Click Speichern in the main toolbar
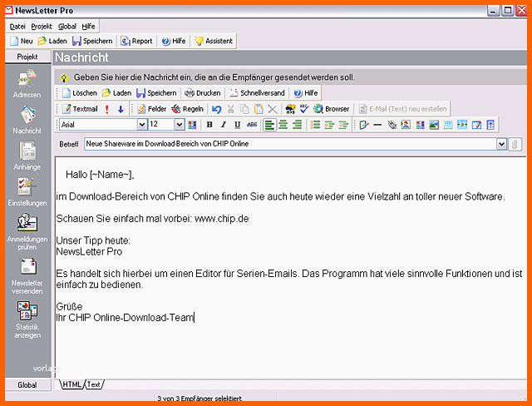This screenshot has height=406, width=532. point(92,41)
